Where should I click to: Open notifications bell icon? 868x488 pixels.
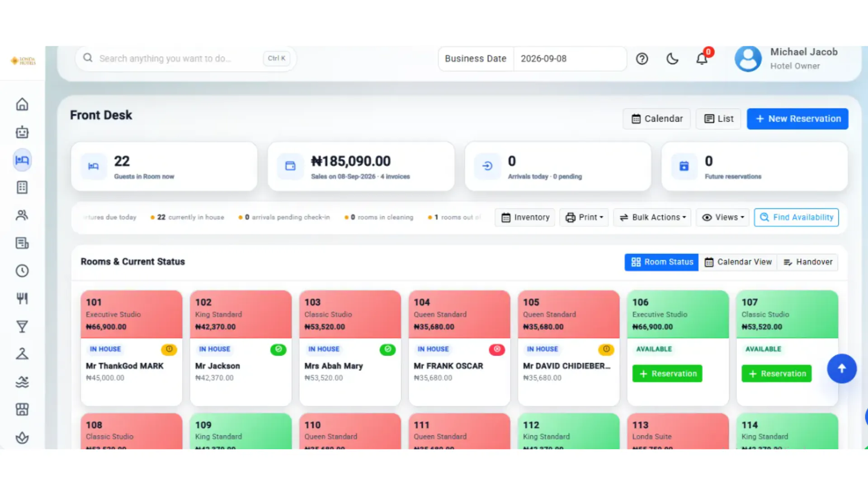[x=702, y=59]
